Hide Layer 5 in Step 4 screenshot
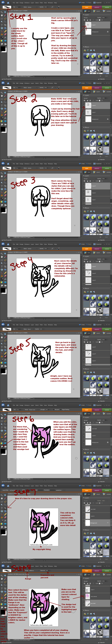 coord(84,267)
